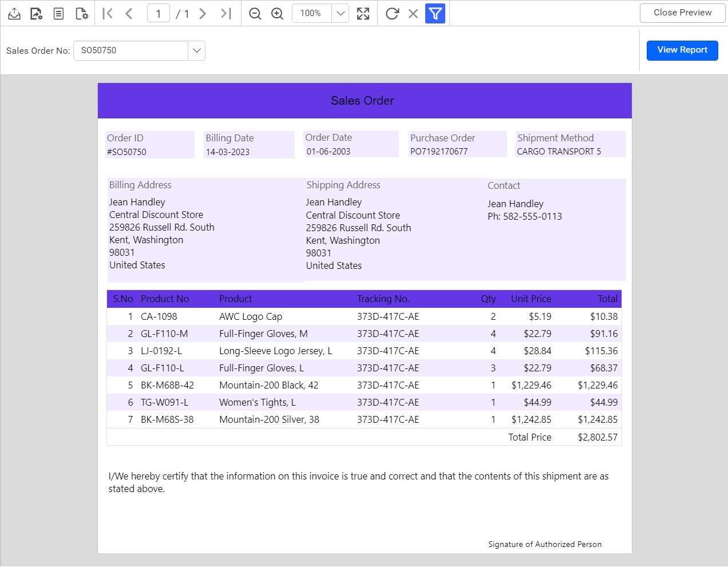Screen dimensions: 728x567
Task: Print the Sales Order report
Action: pos(14,13)
